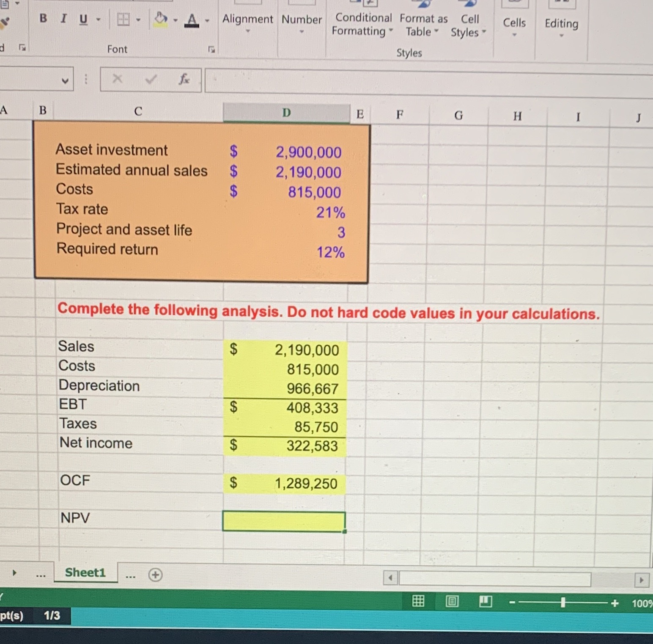Select the empty NPV cell
This screenshot has height=644, width=653.
(284, 521)
